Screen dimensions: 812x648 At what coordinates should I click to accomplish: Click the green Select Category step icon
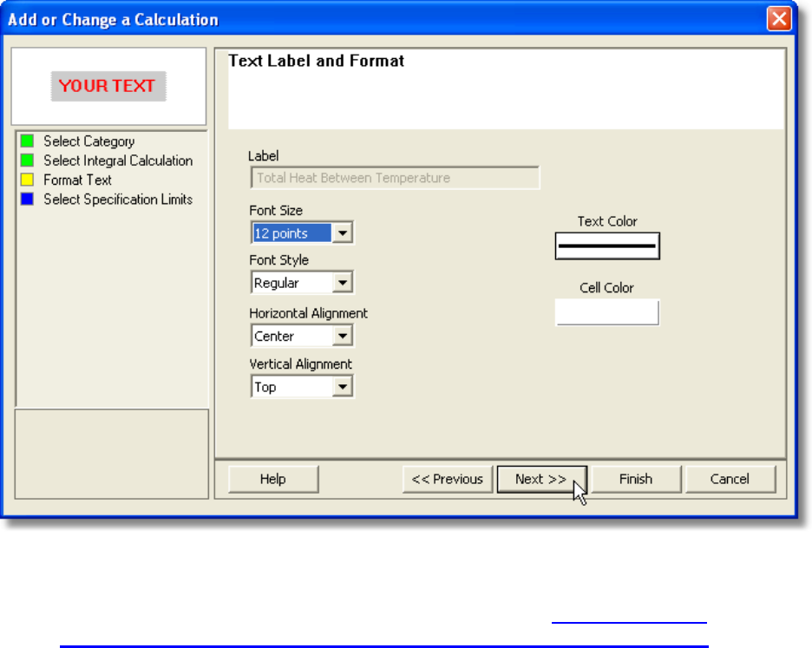[x=27, y=141]
